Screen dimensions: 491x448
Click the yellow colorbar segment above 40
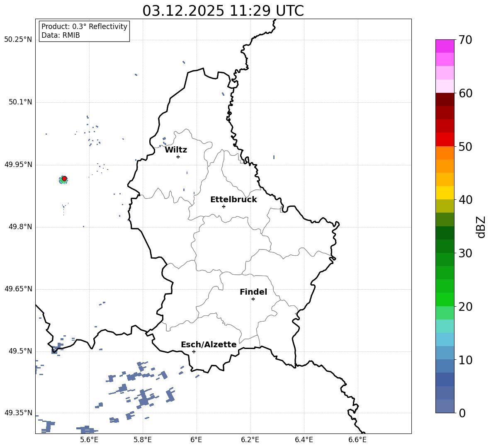(x=445, y=193)
